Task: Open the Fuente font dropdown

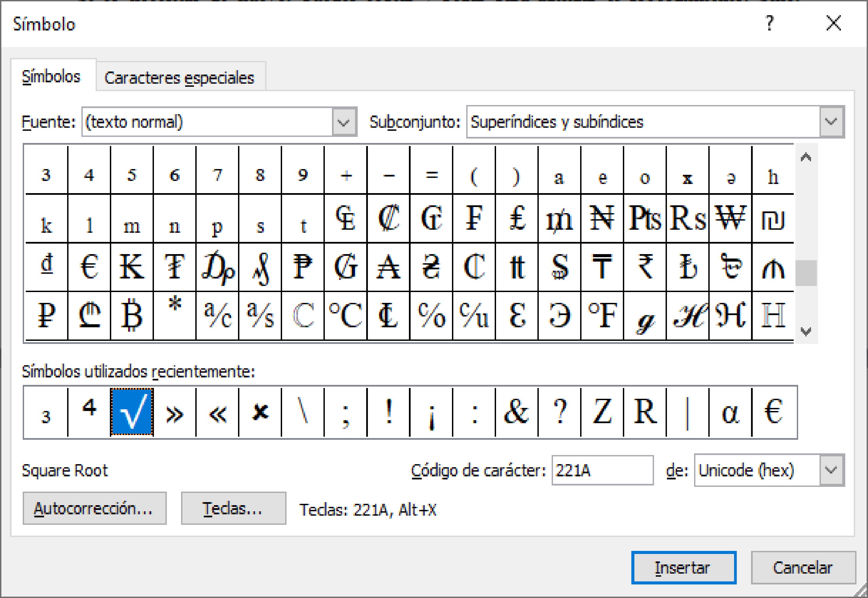Action: pyautogui.click(x=343, y=122)
